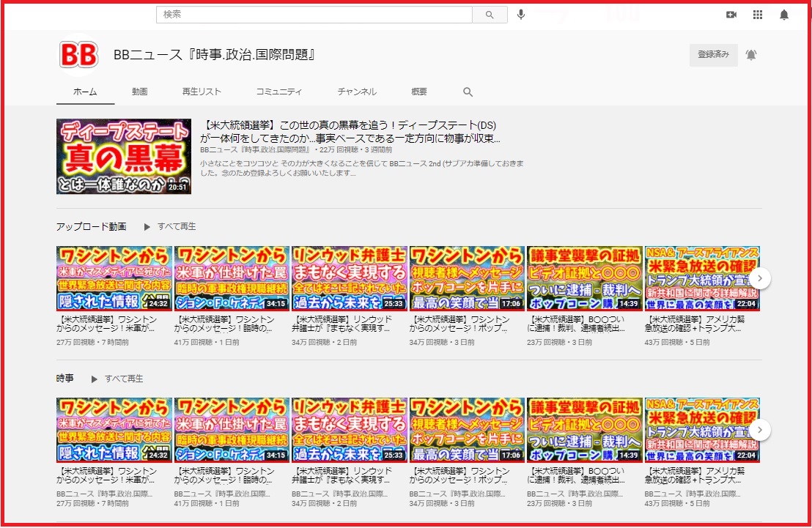Click uploads アメリカ緊急放送の確認 video title

point(695,324)
